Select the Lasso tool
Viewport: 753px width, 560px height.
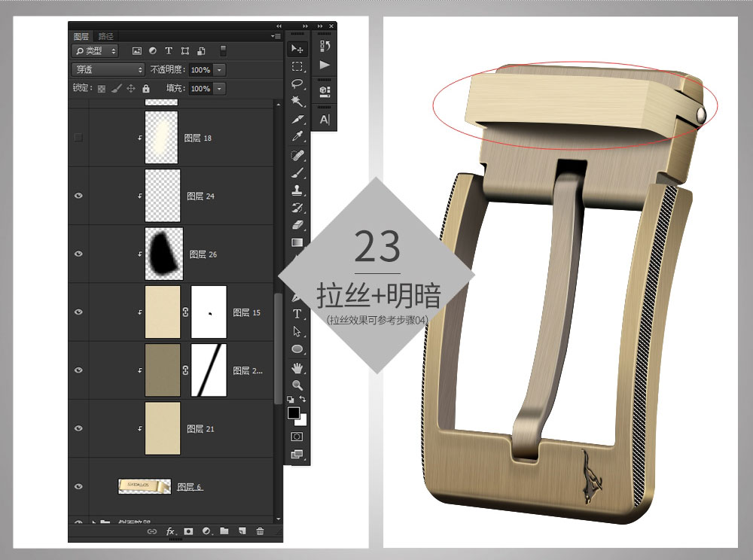[297, 84]
